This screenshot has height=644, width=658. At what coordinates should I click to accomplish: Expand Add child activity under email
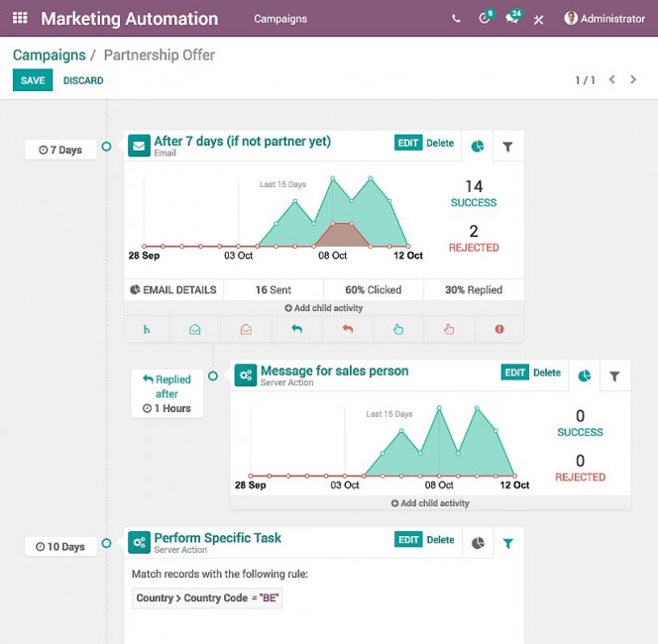click(x=323, y=308)
